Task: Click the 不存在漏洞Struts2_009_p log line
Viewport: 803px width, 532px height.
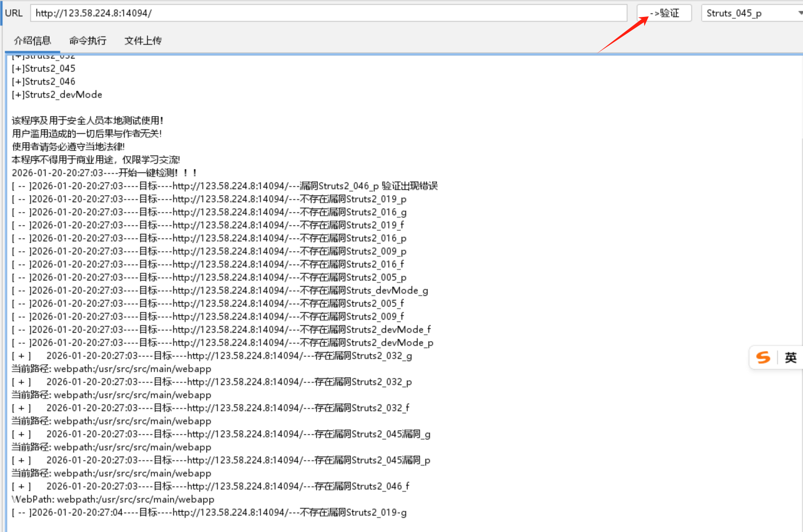Action: click(x=209, y=251)
